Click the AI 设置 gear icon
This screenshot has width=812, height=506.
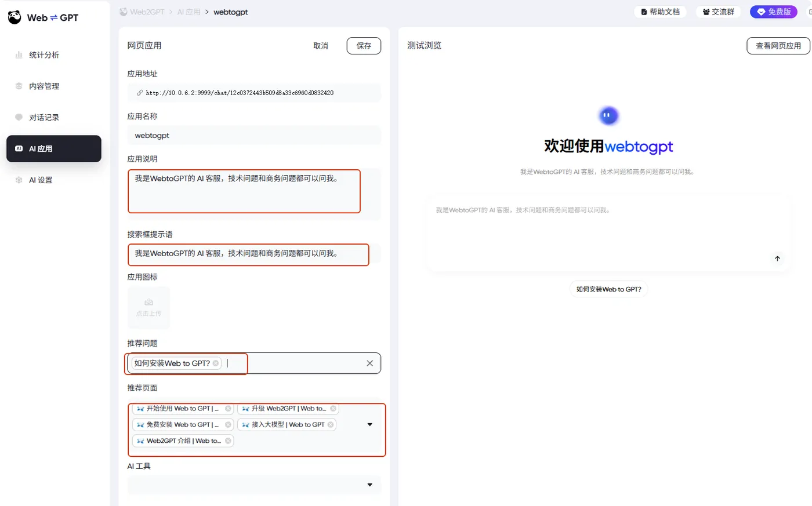[x=19, y=180]
